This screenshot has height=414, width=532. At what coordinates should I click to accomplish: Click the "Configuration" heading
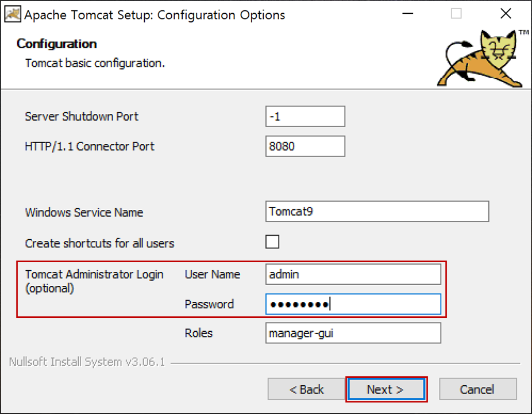click(x=57, y=44)
